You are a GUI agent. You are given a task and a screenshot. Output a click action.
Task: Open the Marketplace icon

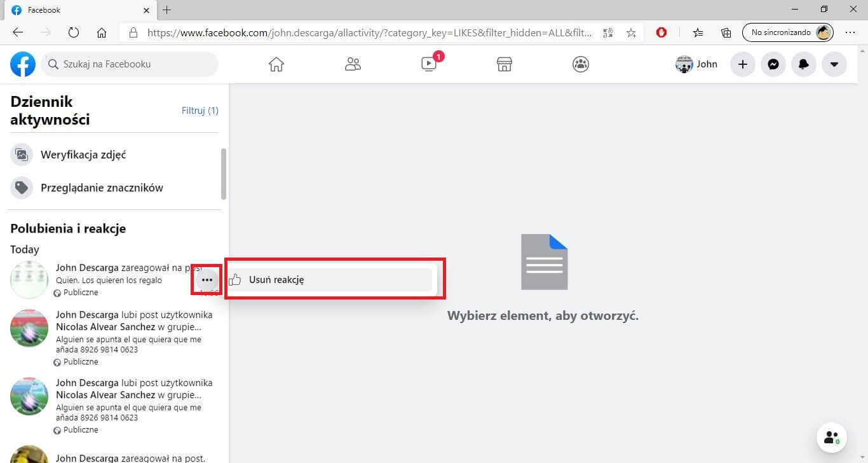click(x=505, y=64)
